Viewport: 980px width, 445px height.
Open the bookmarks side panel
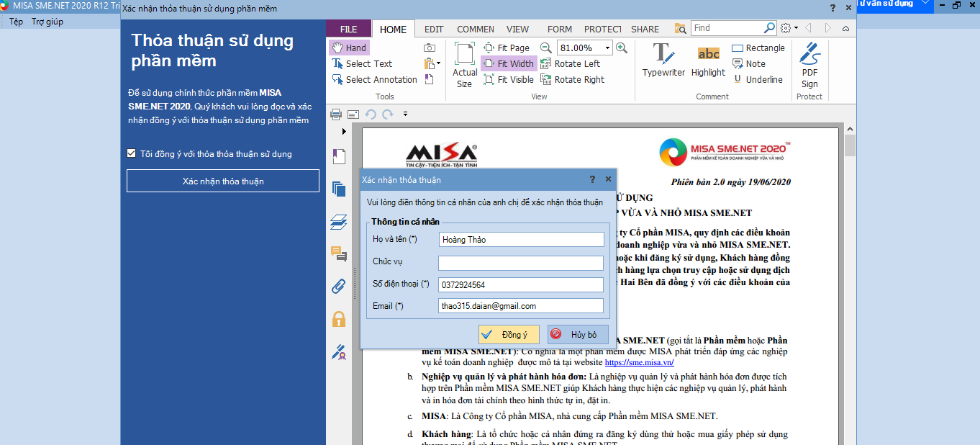(x=338, y=156)
